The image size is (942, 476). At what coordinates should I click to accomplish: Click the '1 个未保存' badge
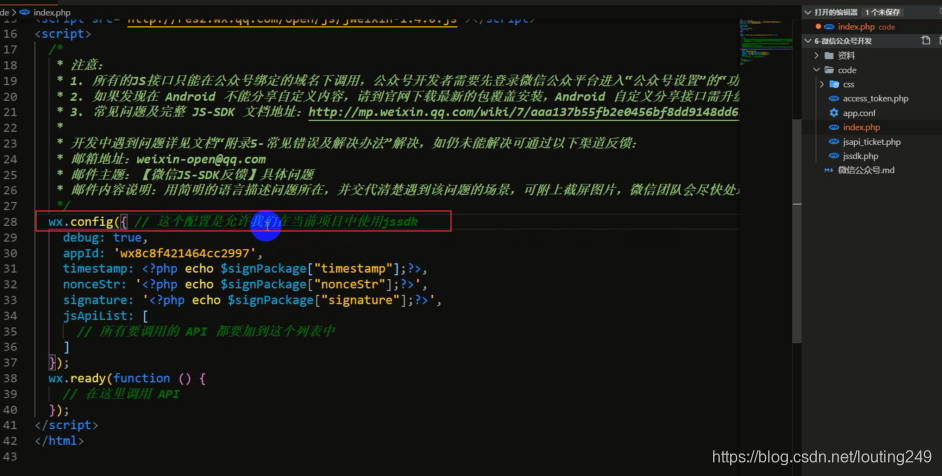882,12
